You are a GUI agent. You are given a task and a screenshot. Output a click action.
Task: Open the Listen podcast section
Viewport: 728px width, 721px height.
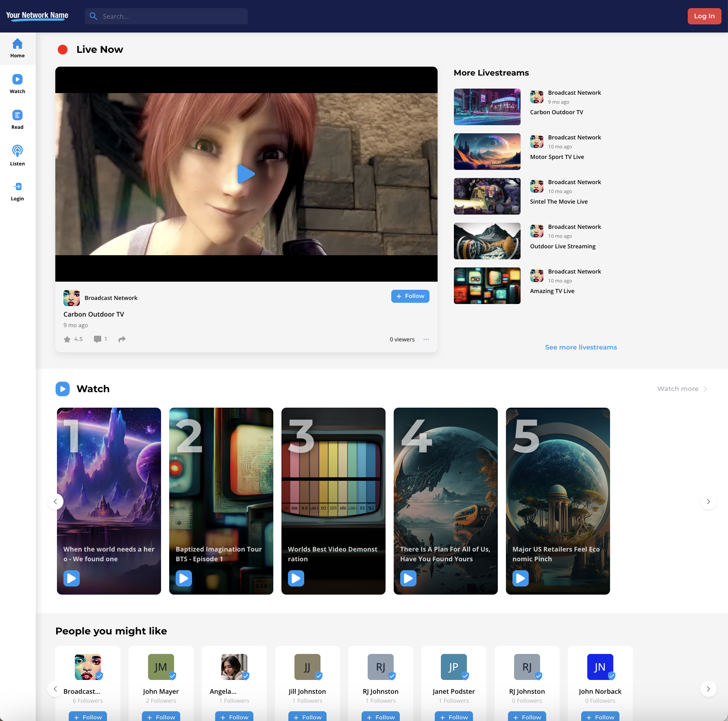(17, 155)
